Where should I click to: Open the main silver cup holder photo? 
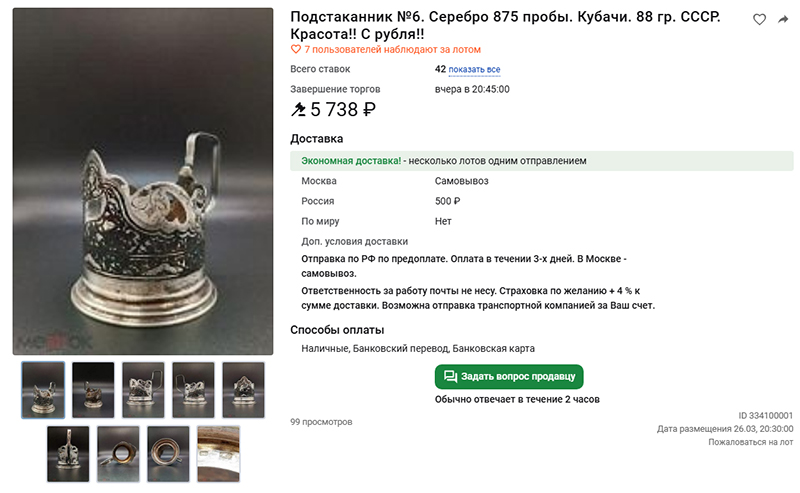coord(143,181)
